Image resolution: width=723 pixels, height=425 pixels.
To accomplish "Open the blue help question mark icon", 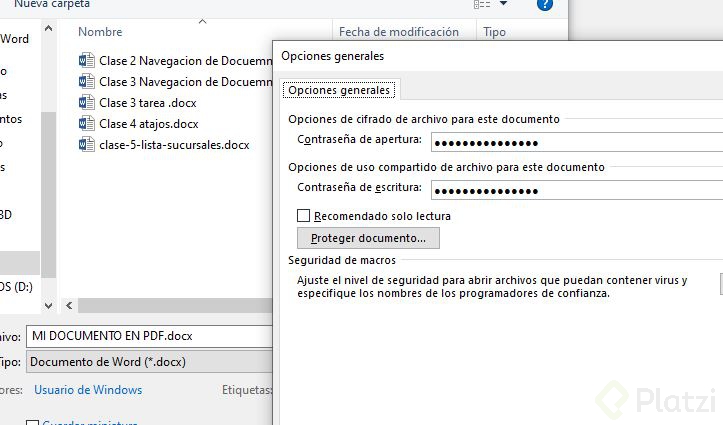I will [x=545, y=5].
